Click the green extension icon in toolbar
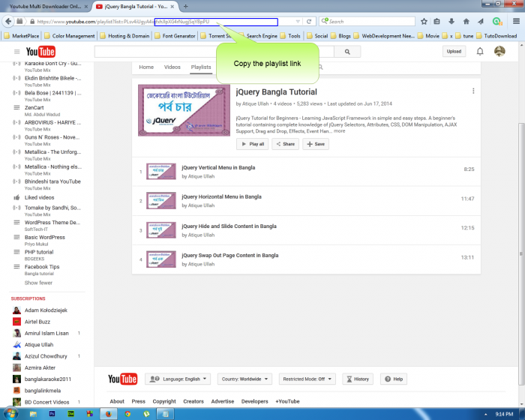Screen dimensions: 525x420 (x=496, y=22)
